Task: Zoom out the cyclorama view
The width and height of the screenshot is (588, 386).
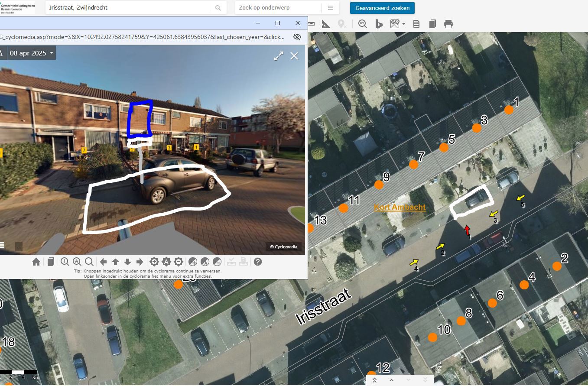Action: pyautogui.click(x=89, y=262)
